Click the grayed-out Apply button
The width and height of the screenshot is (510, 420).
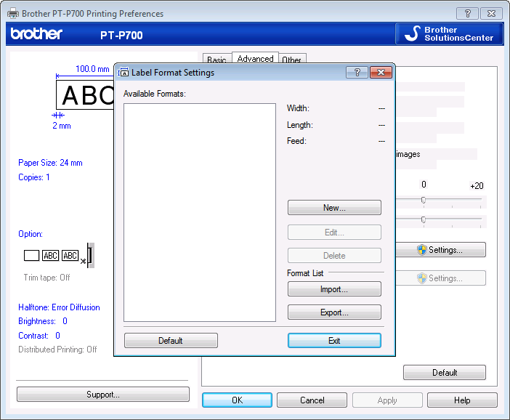(x=387, y=400)
